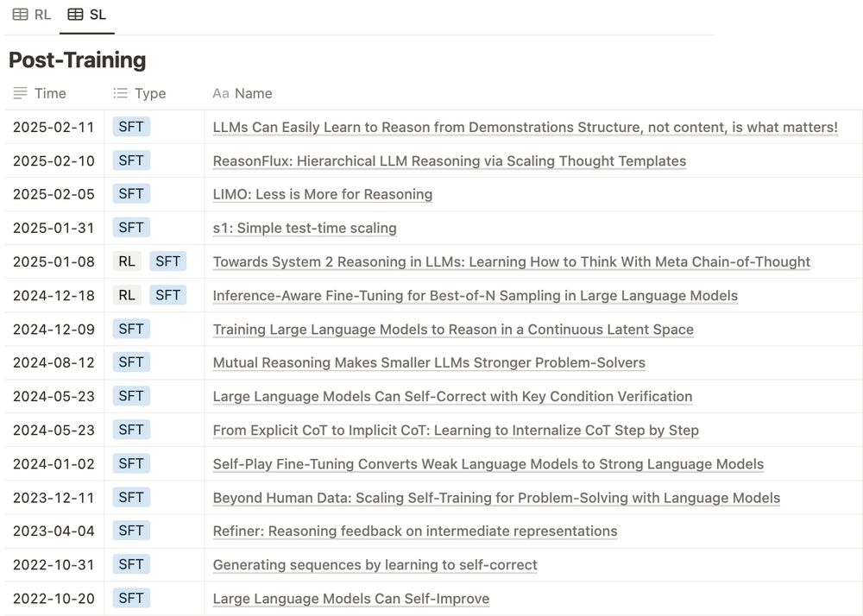Click the SFT tag in the 2024-12-18 row
The height and width of the screenshot is (616, 863).
[168, 295]
